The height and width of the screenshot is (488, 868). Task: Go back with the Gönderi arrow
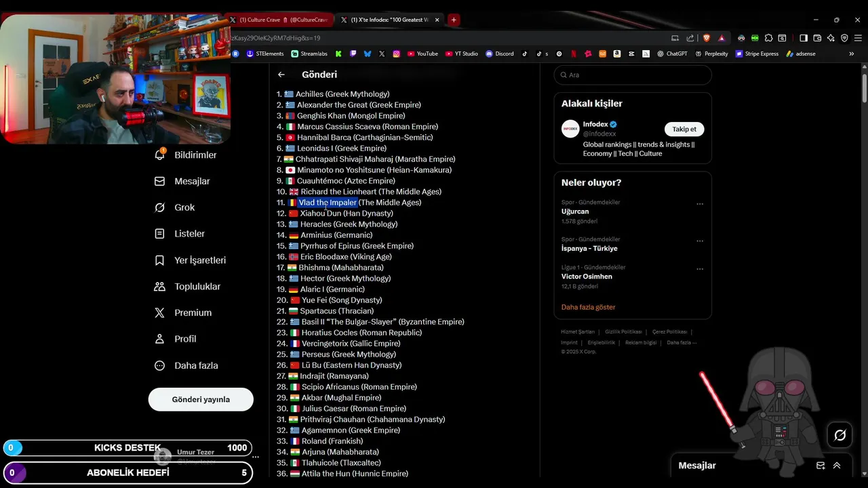[281, 75]
